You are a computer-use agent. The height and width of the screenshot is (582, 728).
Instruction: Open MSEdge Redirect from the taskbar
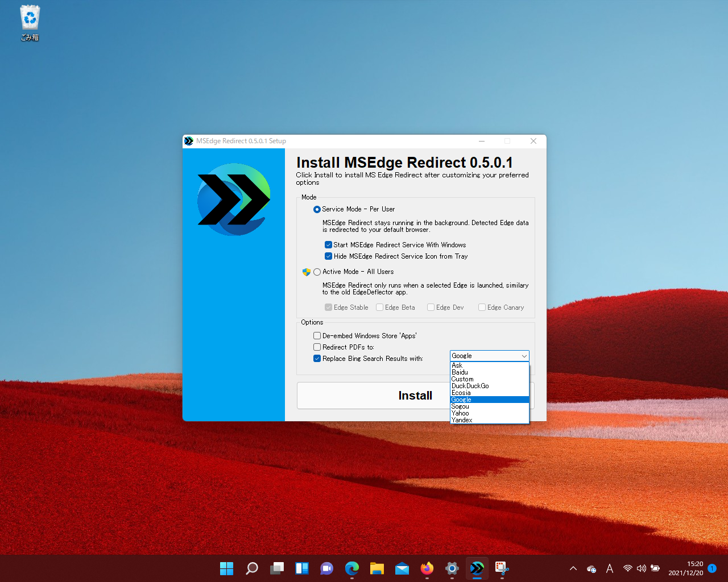coord(477,568)
